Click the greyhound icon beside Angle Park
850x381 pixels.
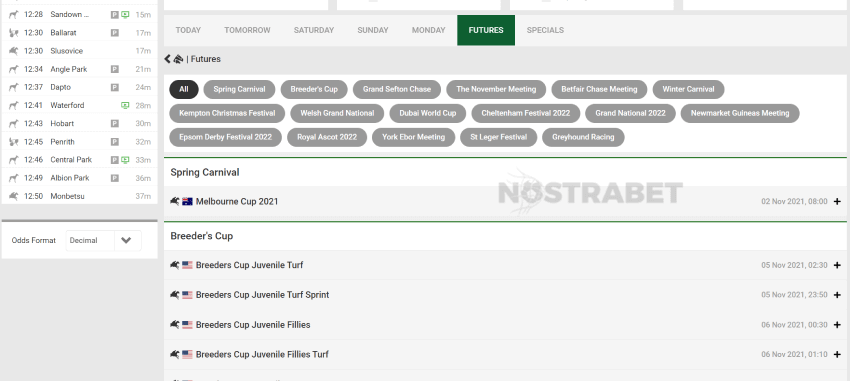click(x=14, y=69)
